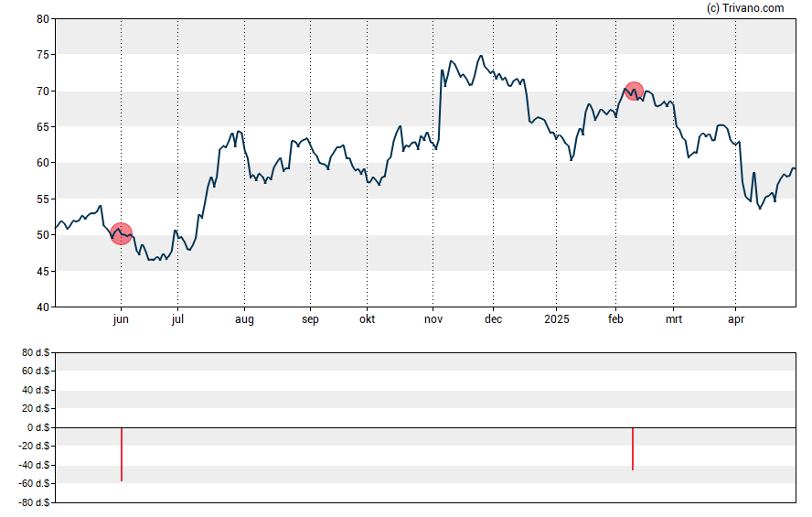Screen dimensions: 812x517
Task: Click the '20 d.$' lower axis label
Action: (x=36, y=409)
